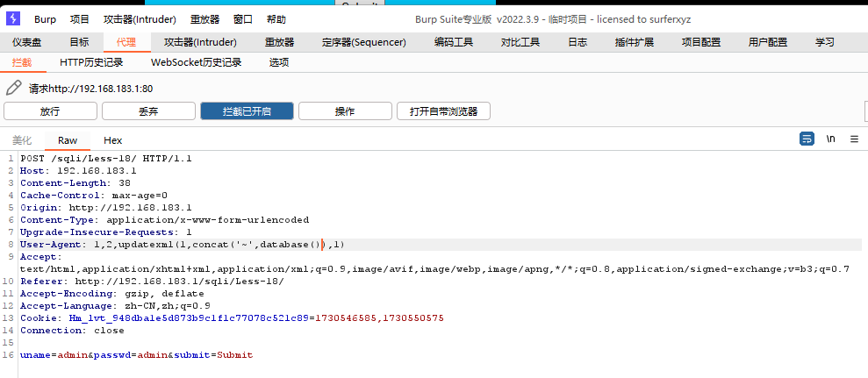Open the 攻击器(Intruder) menu in menu bar
Screen dimensions: 868x378
140,19
